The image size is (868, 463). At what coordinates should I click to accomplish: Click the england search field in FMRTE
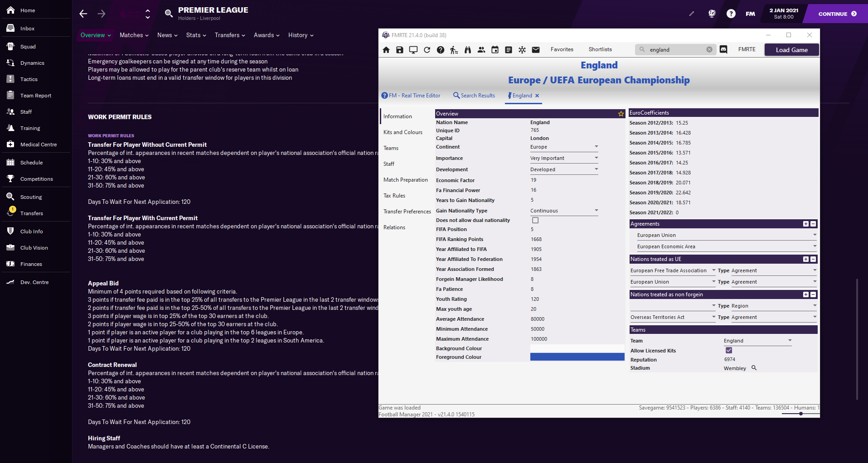(676, 50)
